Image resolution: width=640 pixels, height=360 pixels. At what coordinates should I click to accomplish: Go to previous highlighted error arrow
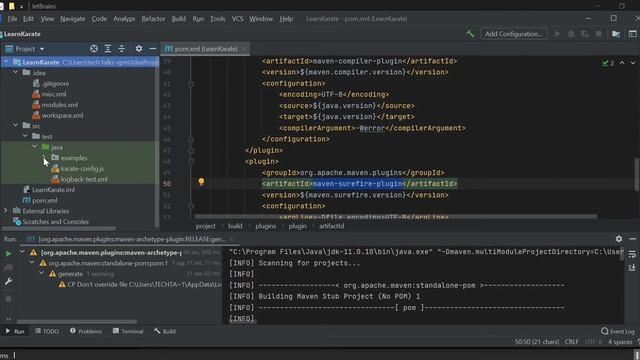click(622, 63)
